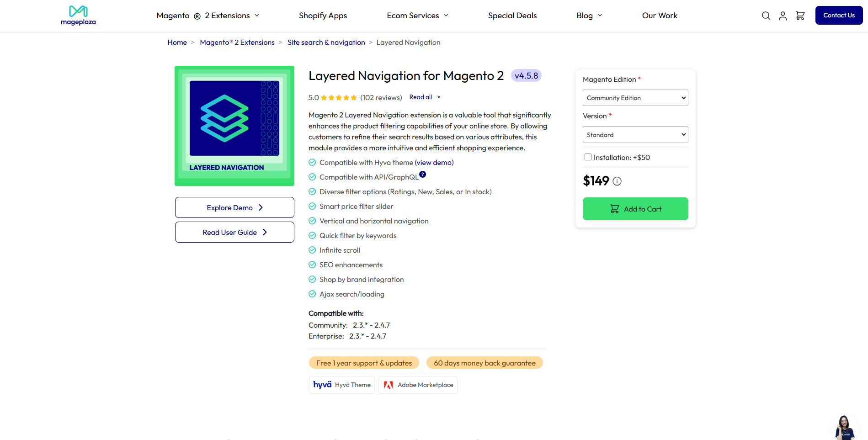Click the Shop by brand integration text

coord(362,280)
